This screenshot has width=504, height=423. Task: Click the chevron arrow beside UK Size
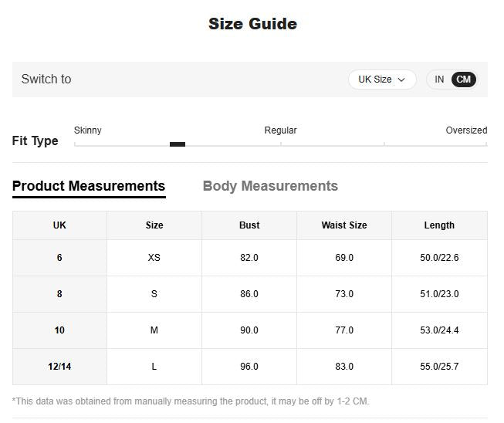tap(401, 80)
